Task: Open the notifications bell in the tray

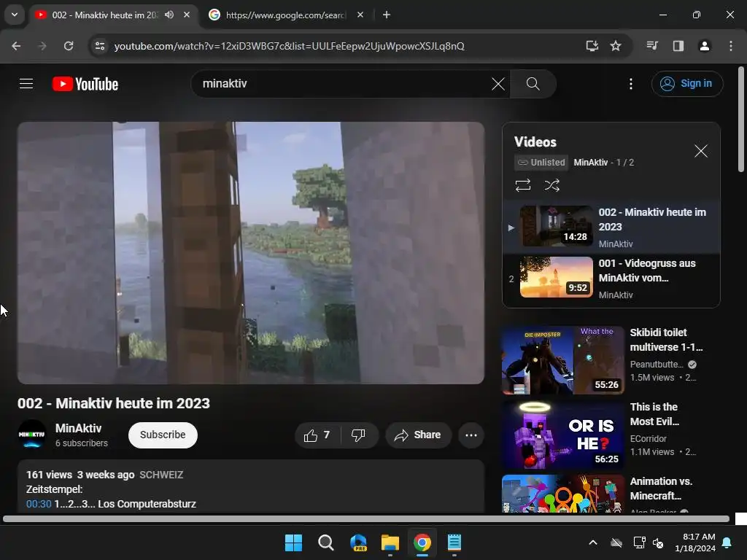Action: point(727,542)
